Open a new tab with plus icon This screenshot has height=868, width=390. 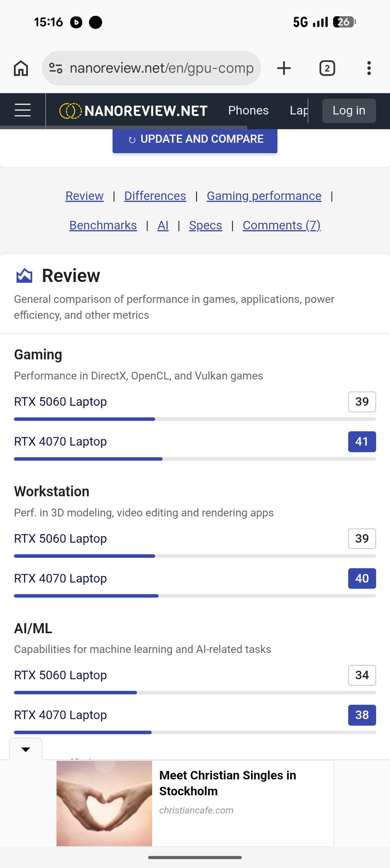tap(284, 68)
